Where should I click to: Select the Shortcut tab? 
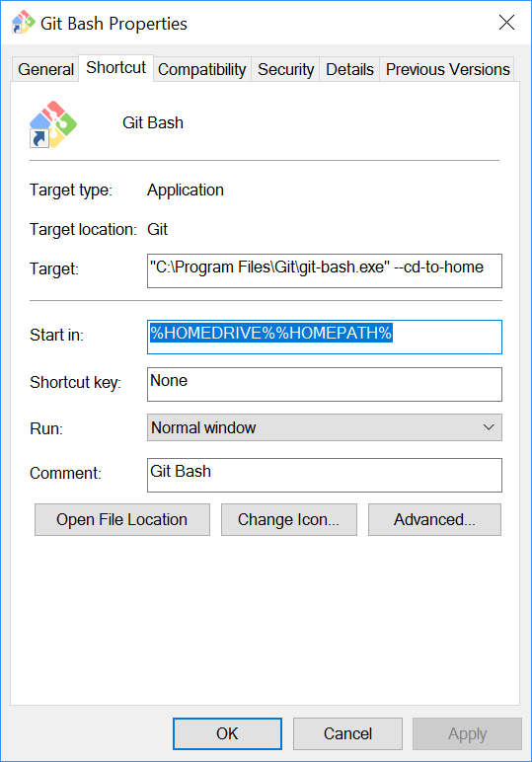116,67
